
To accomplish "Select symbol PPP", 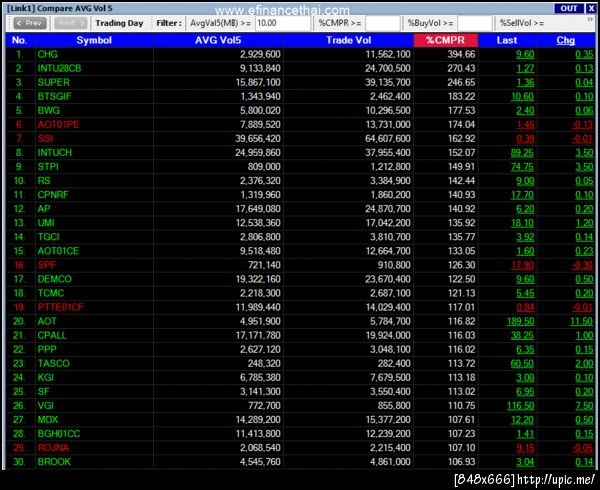I will pyautogui.click(x=47, y=350).
